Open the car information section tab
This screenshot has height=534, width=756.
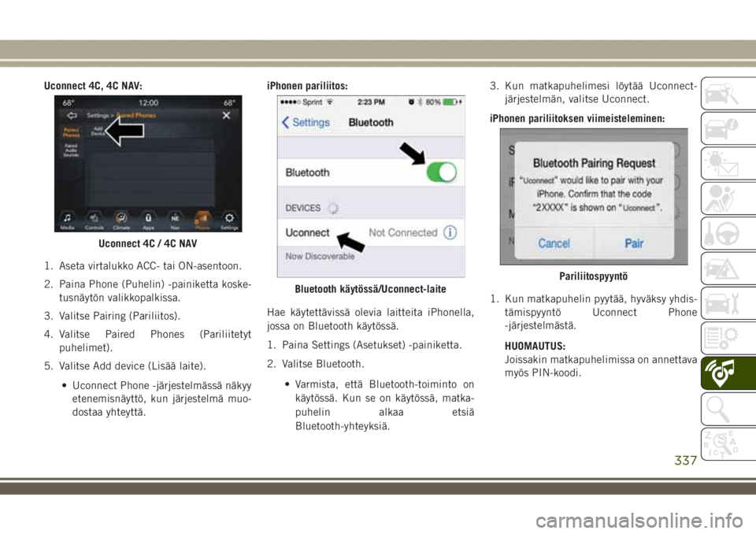[x=728, y=128]
